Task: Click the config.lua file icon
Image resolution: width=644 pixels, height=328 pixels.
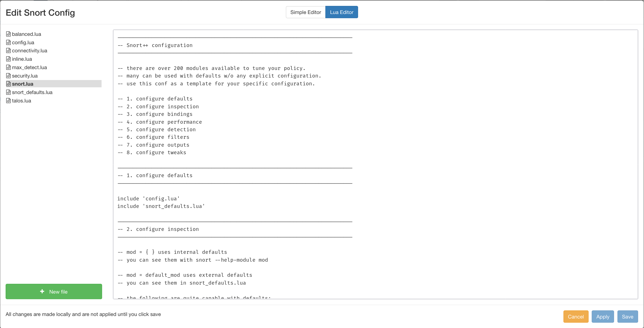Action: pyautogui.click(x=8, y=43)
